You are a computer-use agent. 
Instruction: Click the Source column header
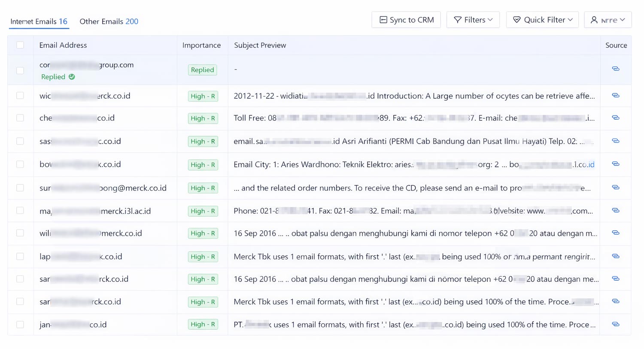pyautogui.click(x=616, y=45)
